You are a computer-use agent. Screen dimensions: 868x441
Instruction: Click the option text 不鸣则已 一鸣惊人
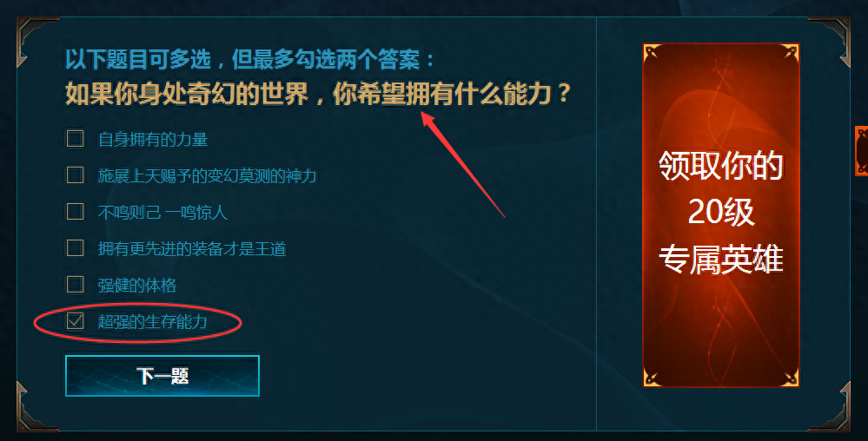tap(162, 212)
